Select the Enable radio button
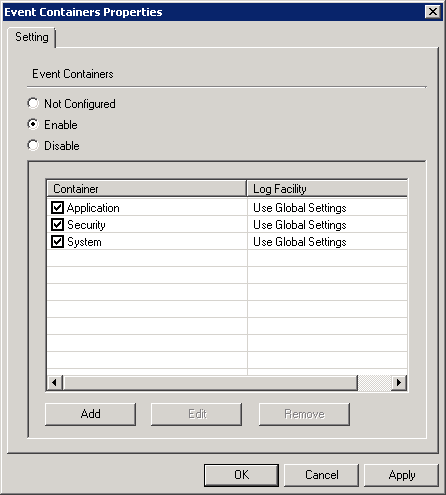Image resolution: width=446 pixels, height=495 pixels. 33,125
